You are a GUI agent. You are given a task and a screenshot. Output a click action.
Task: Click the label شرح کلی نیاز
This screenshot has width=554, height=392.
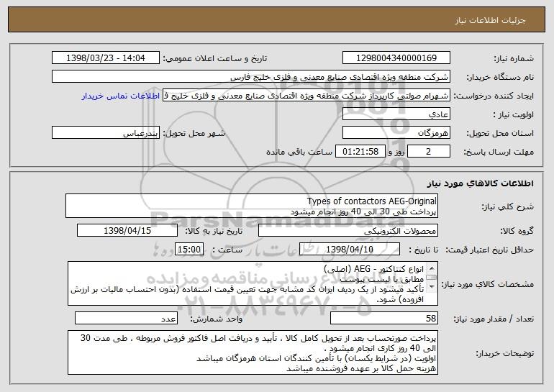[x=508, y=206]
